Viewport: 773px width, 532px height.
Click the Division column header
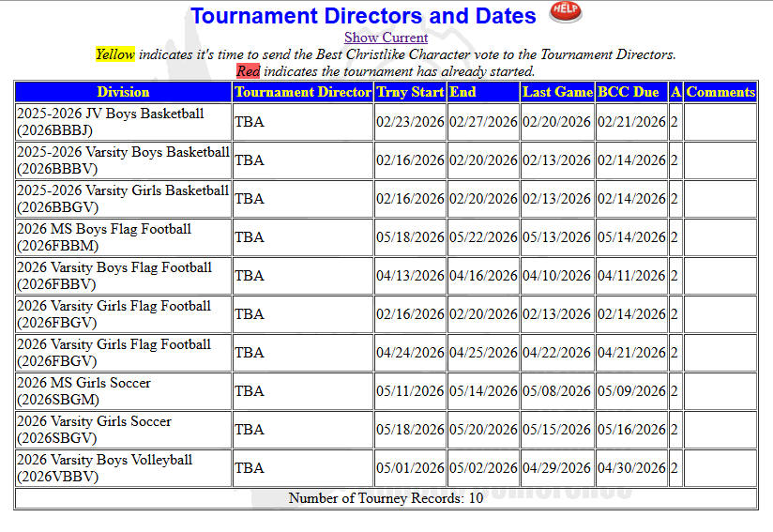pos(123,92)
